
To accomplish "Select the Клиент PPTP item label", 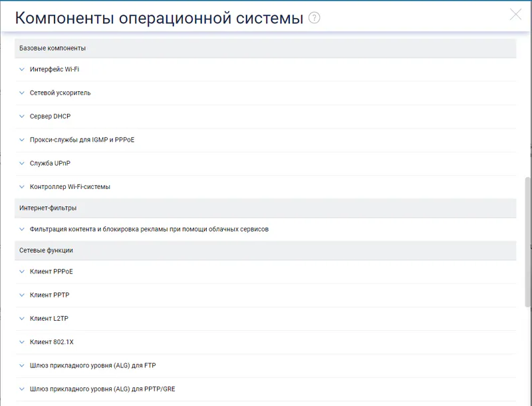I will click(49, 295).
